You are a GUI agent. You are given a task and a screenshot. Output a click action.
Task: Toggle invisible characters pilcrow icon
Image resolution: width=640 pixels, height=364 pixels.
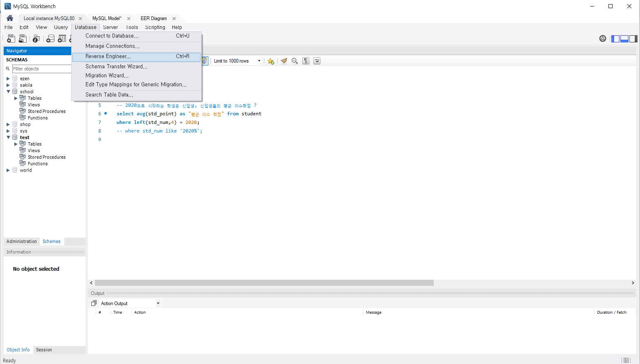click(x=306, y=61)
